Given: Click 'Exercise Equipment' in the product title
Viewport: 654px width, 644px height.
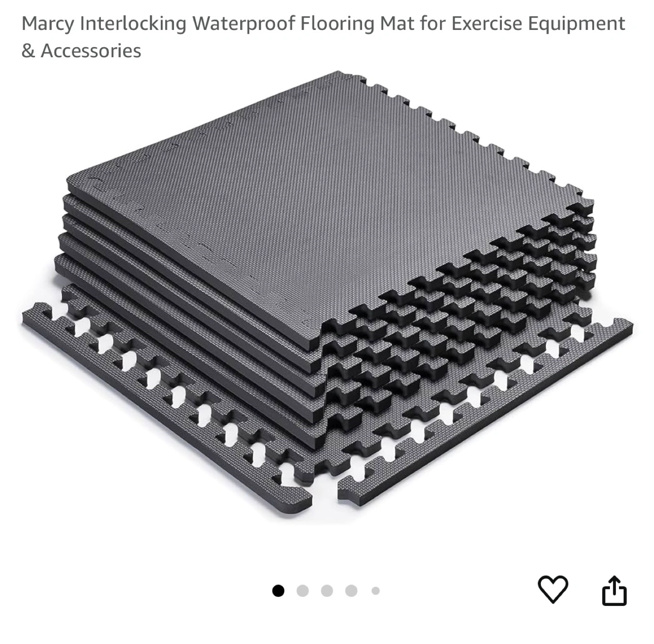Looking at the screenshot, I should click(x=538, y=24).
